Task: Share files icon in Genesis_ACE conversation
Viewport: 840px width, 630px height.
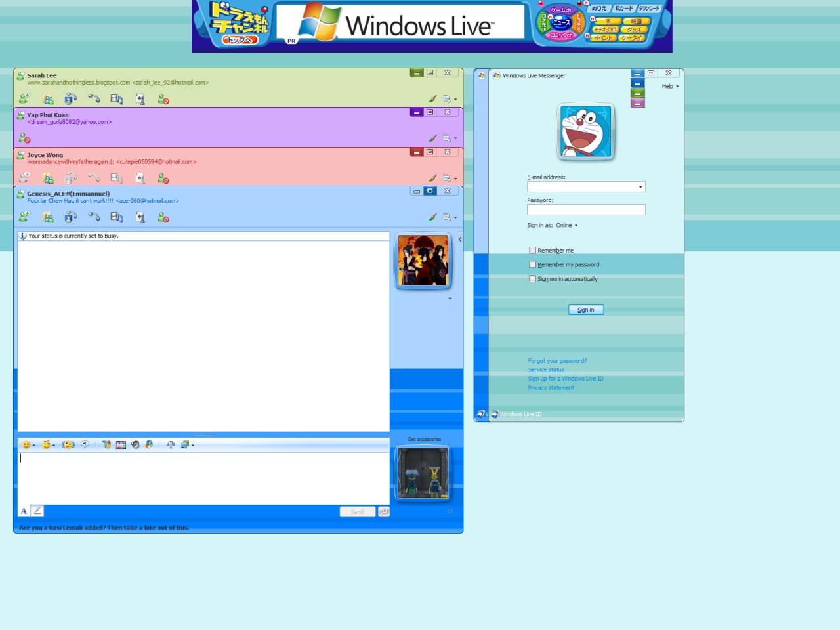Action: [x=48, y=217]
